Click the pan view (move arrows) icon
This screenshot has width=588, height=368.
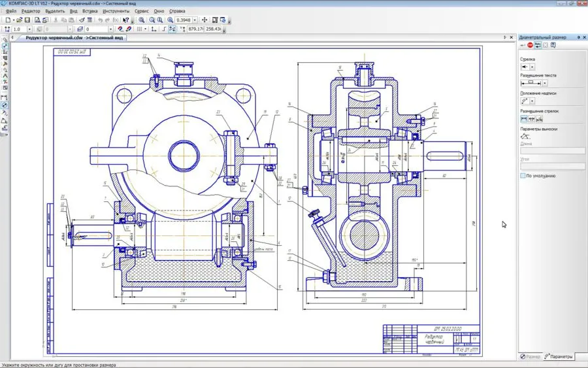[204, 20]
